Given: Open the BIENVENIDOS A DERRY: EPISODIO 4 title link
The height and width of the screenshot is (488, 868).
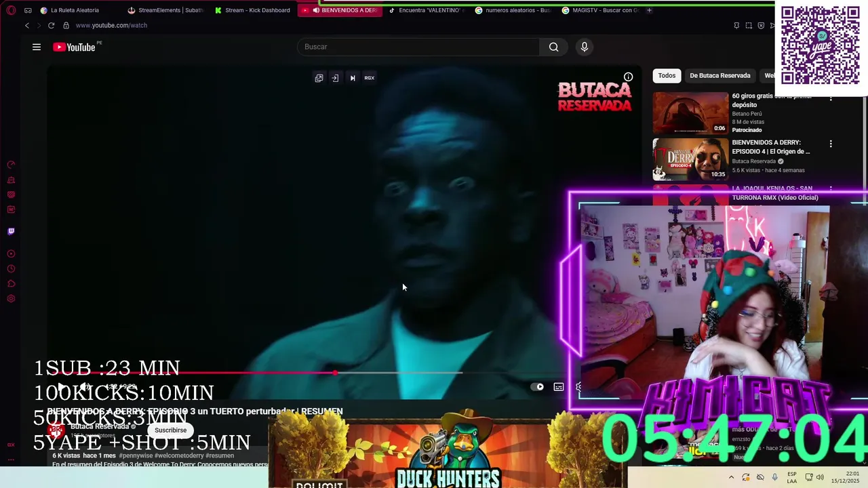Looking at the screenshot, I should [771, 147].
